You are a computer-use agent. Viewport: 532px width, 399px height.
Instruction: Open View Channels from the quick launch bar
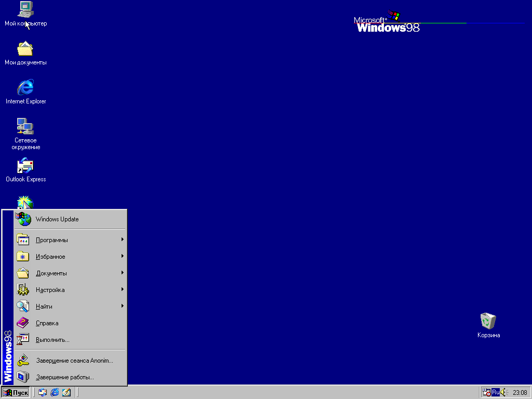coord(66,392)
